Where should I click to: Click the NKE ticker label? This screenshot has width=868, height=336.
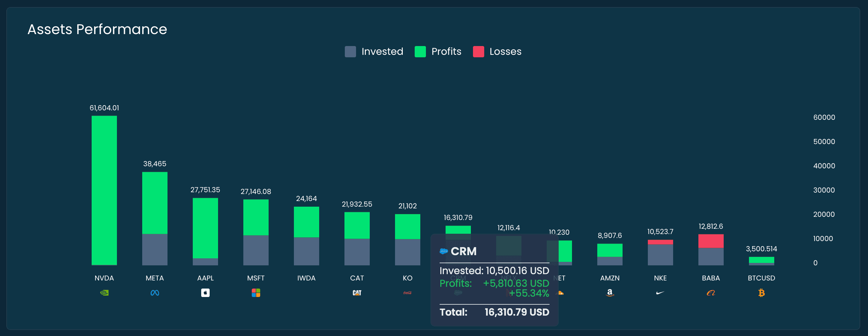660,278
